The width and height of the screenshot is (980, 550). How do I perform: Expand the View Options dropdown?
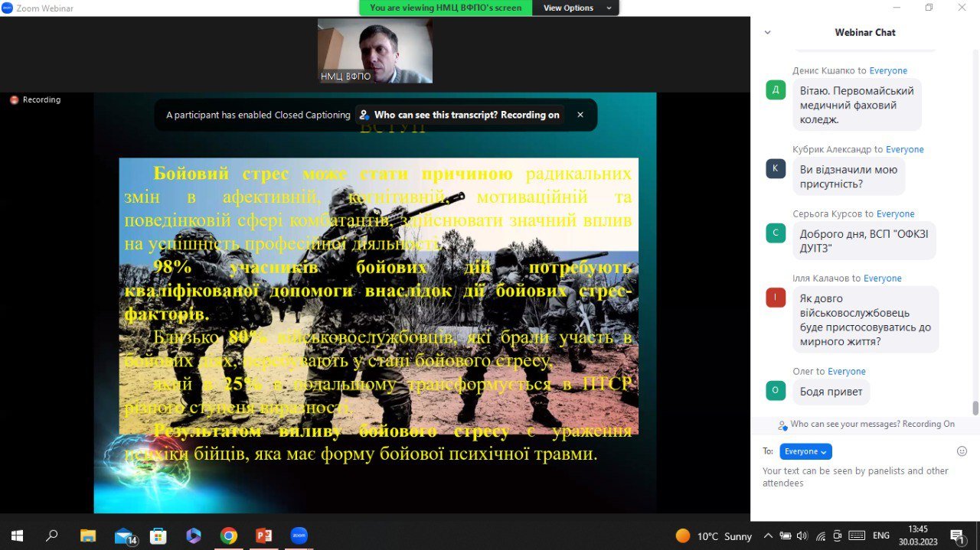[578, 8]
